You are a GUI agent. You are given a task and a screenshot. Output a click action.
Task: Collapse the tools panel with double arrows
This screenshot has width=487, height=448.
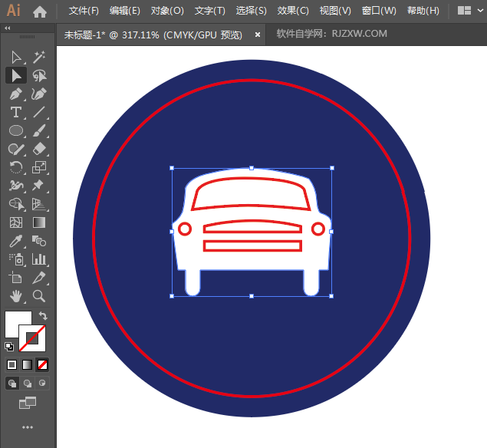tap(8, 28)
